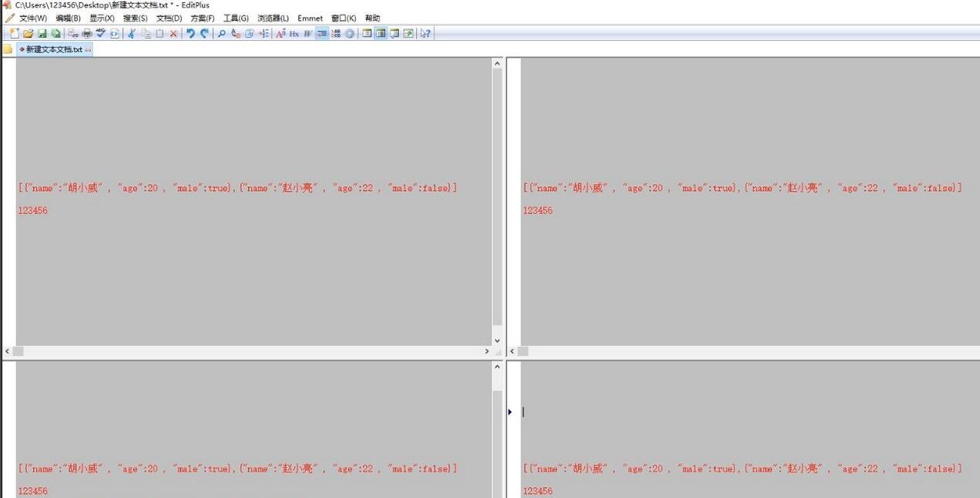The width and height of the screenshot is (980, 498).
Task: Click the red X delete icon
Action: 173,33
